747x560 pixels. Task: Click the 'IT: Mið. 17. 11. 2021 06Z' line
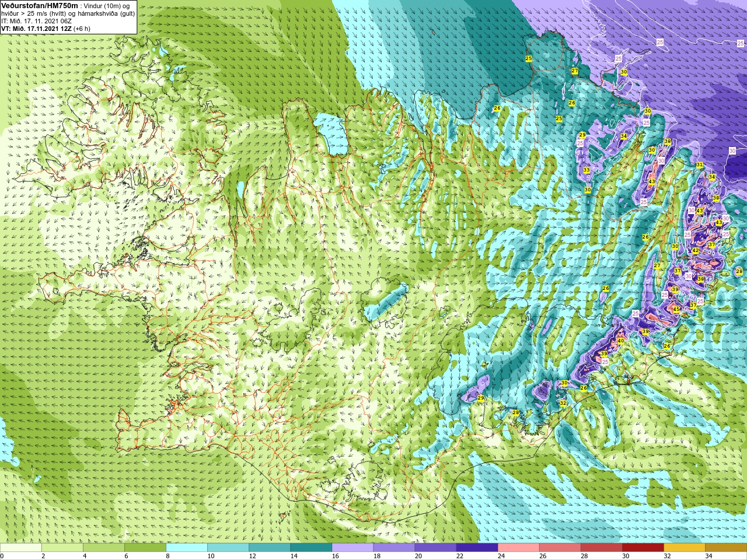pyautogui.click(x=36, y=21)
